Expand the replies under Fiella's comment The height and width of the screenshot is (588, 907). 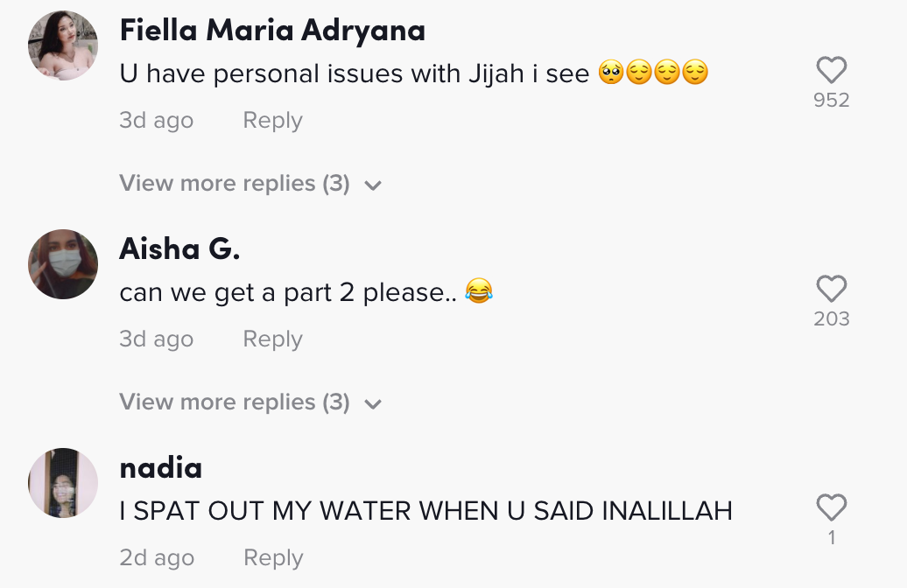coord(235,184)
